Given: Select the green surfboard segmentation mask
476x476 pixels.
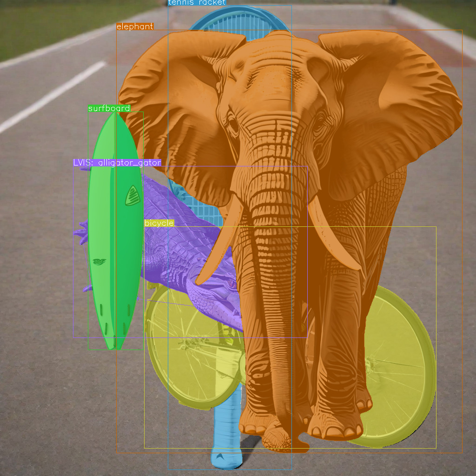Looking at the screenshot, I should 115,231.
